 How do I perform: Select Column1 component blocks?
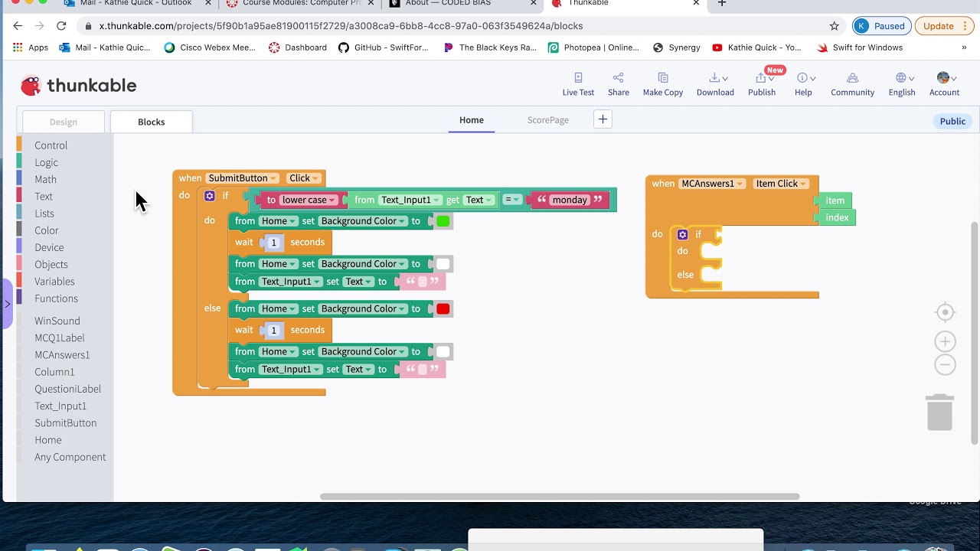click(x=54, y=372)
